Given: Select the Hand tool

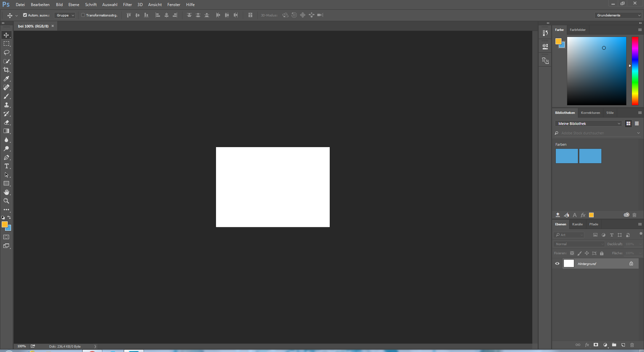Looking at the screenshot, I should (x=6, y=192).
